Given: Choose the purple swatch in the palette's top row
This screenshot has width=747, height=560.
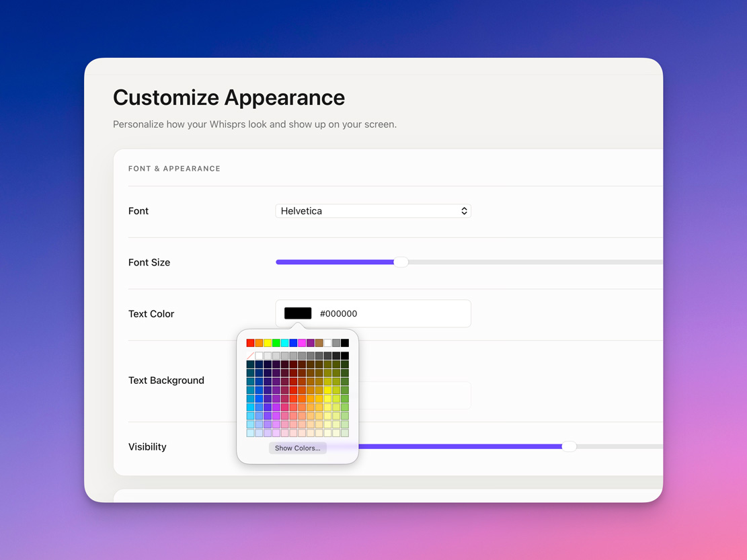Looking at the screenshot, I should 310,343.
